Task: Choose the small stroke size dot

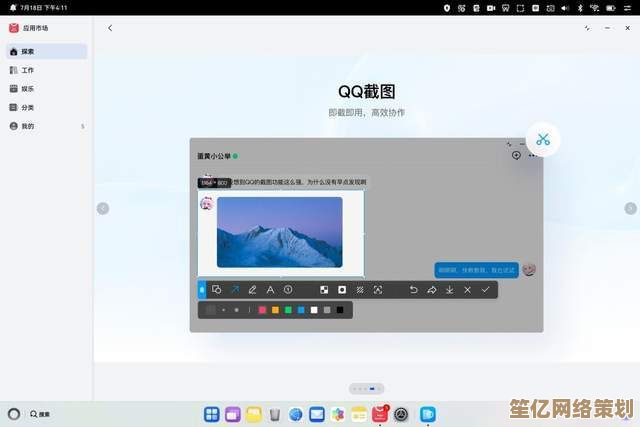Action: tap(224, 310)
